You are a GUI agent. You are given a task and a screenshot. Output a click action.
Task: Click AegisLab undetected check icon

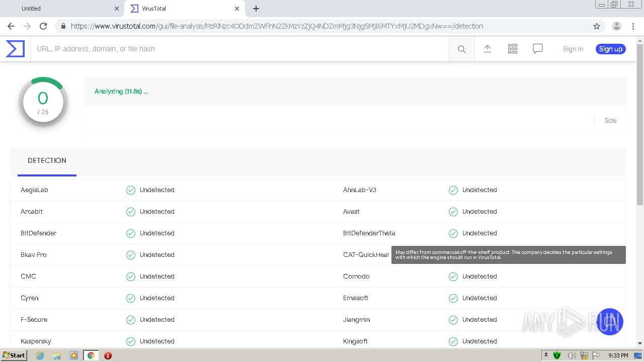(131, 190)
